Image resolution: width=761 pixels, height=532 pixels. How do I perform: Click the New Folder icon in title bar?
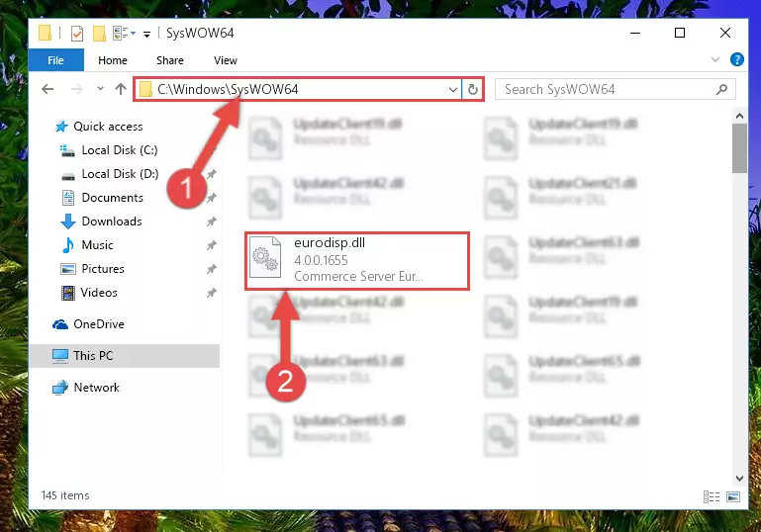tap(99, 34)
